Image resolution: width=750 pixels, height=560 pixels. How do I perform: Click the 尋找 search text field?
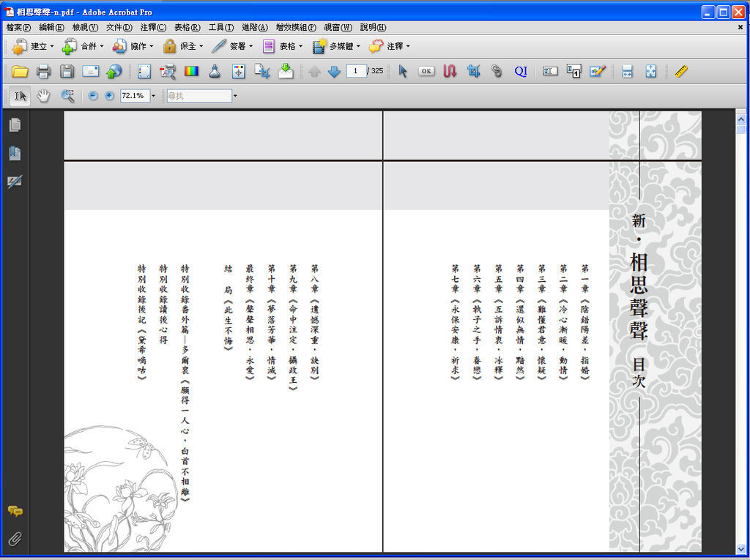click(x=199, y=96)
